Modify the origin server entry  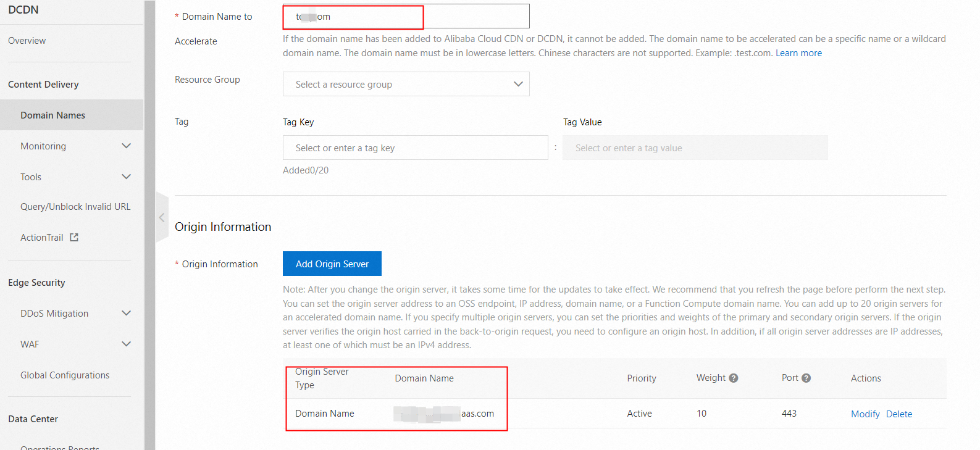865,414
